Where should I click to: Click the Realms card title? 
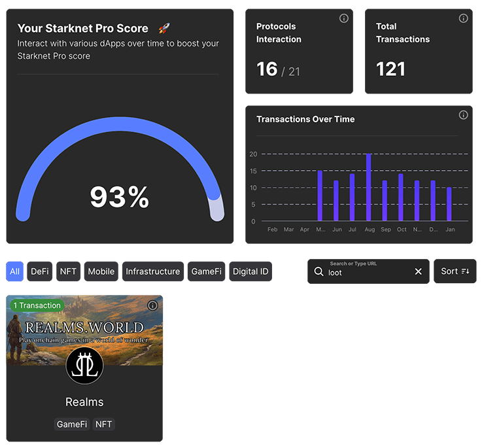(84, 402)
